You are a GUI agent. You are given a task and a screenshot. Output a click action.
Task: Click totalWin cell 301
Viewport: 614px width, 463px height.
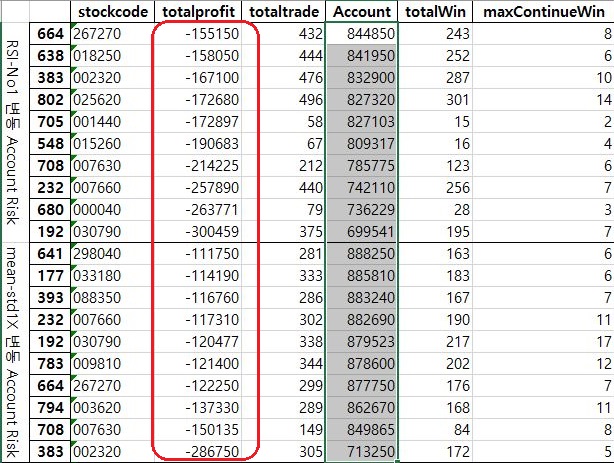pyautogui.click(x=435, y=99)
